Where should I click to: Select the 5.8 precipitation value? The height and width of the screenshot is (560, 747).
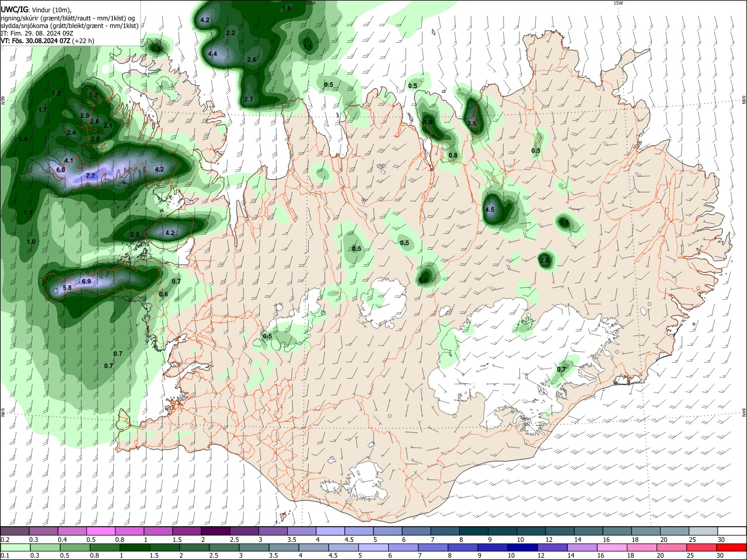tap(67, 288)
